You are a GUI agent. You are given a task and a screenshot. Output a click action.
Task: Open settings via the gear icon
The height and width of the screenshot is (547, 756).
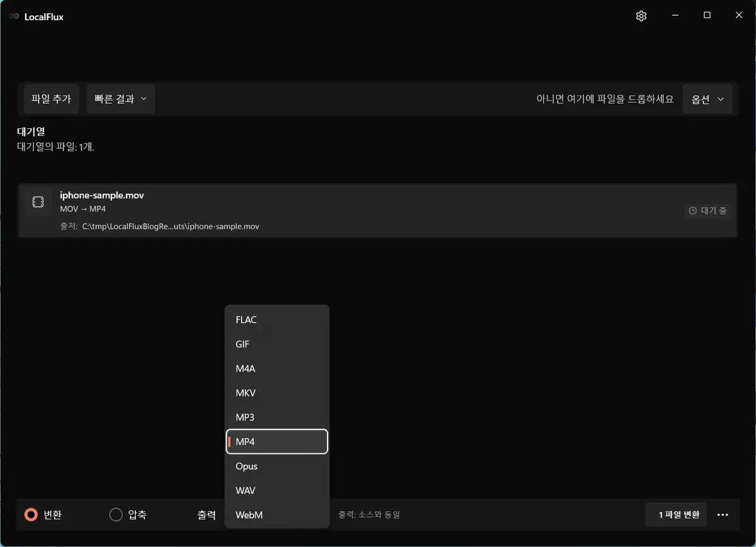(x=641, y=16)
